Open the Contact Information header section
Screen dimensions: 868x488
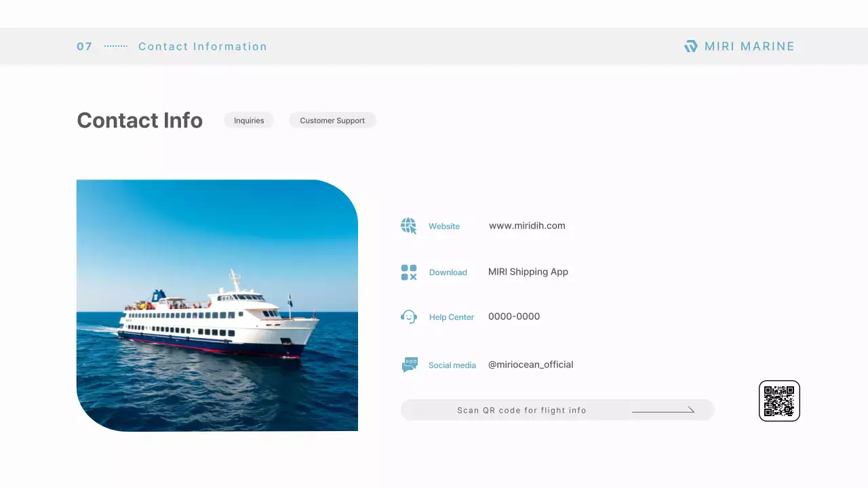[203, 46]
